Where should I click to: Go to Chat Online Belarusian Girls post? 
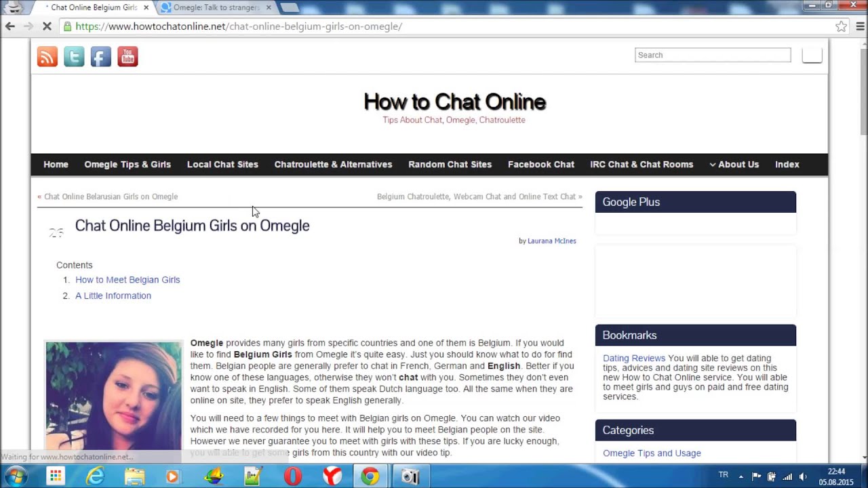click(x=111, y=197)
